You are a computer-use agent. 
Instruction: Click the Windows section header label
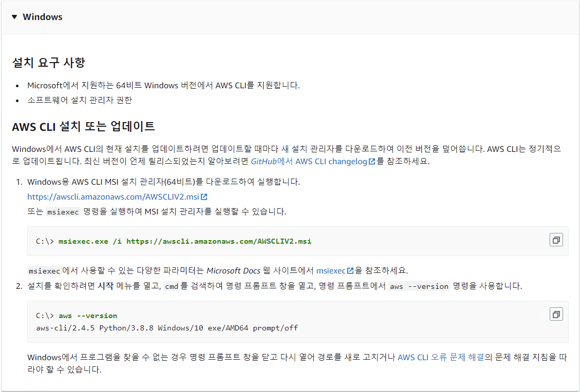point(43,17)
